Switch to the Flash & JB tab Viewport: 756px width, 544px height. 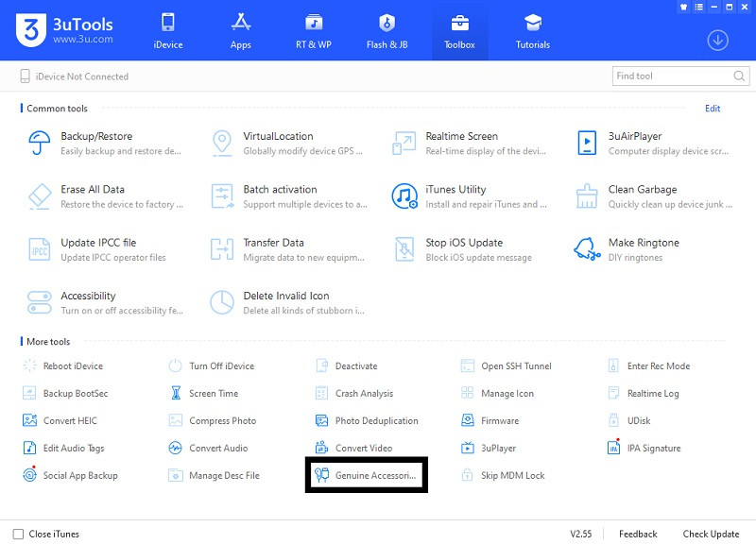387,30
